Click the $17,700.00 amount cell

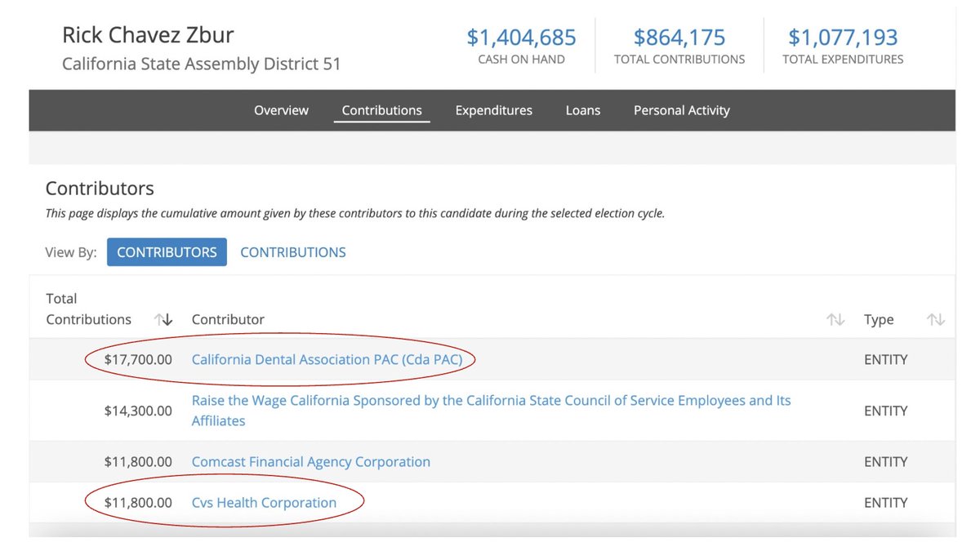coord(138,359)
